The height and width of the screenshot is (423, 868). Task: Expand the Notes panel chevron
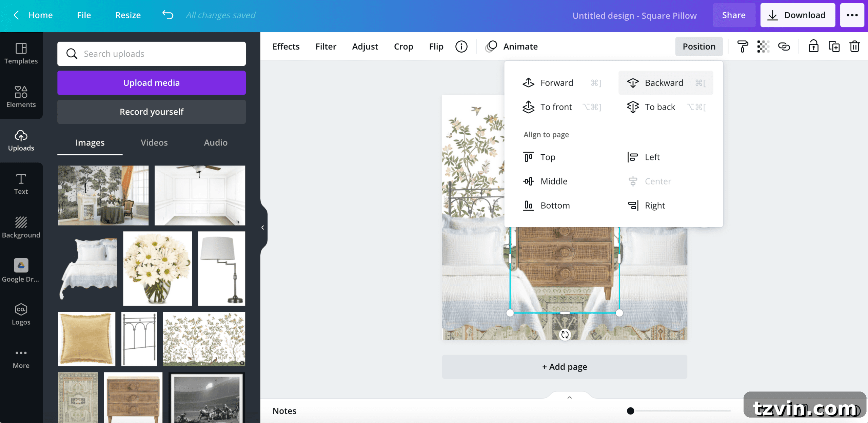(x=570, y=397)
